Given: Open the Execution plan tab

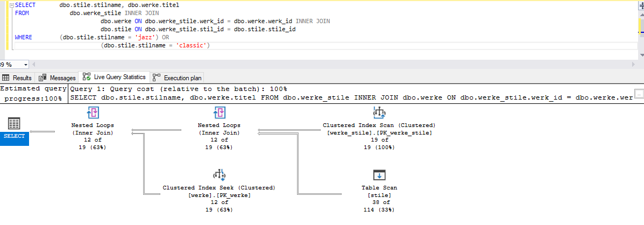Looking at the screenshot, I should point(178,78).
